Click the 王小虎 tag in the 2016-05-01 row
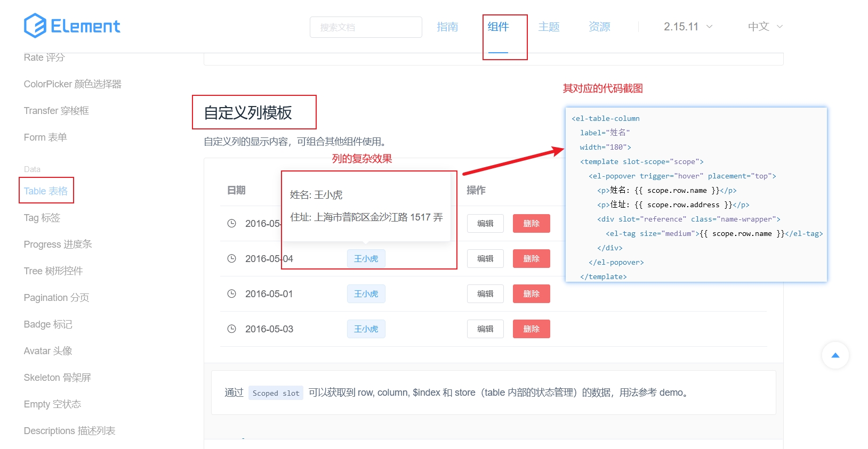 [x=366, y=293]
